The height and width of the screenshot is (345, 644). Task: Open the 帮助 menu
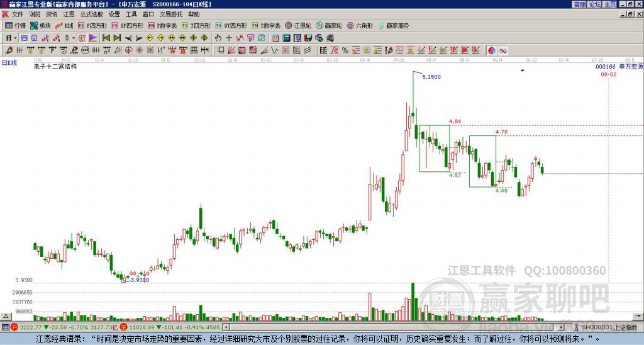coord(194,14)
